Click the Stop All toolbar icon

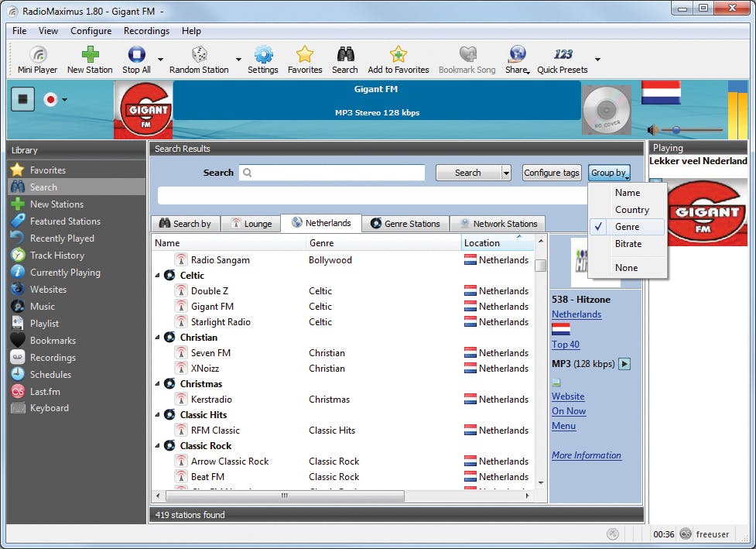(x=136, y=60)
